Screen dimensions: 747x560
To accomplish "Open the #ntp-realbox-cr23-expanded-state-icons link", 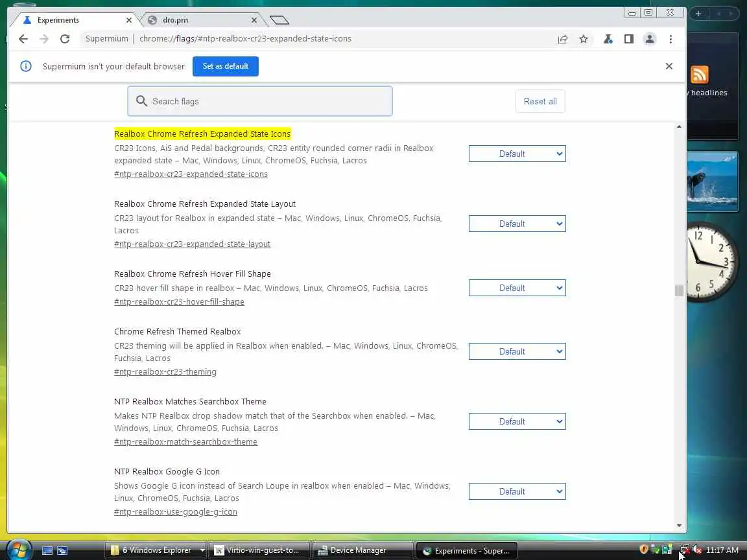I will point(191,174).
